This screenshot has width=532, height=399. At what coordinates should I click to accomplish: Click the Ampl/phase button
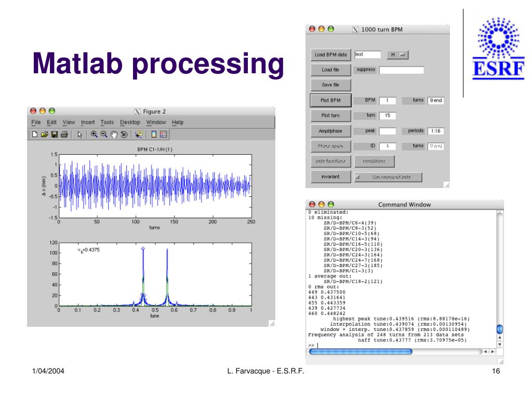coord(331,131)
